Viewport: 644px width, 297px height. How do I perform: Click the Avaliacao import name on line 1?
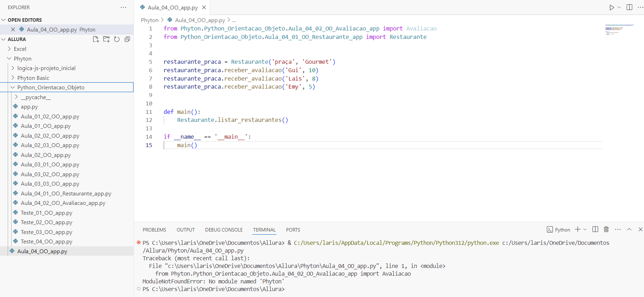click(421, 28)
